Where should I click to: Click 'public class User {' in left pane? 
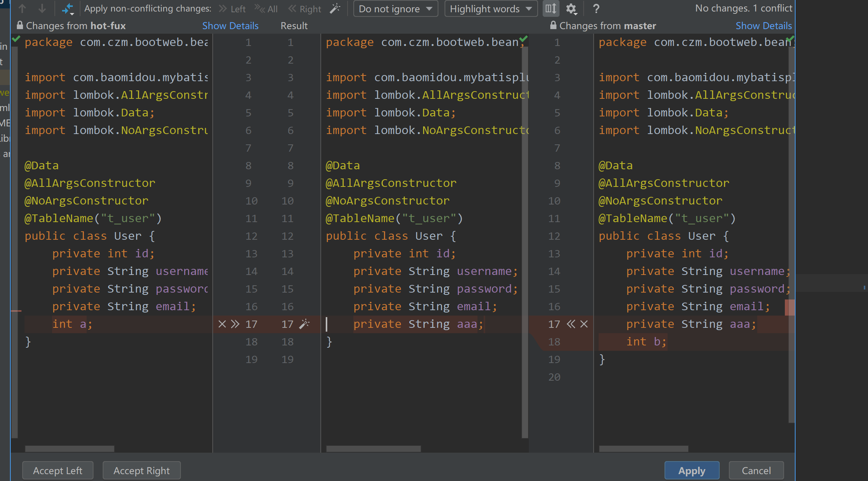pos(90,236)
